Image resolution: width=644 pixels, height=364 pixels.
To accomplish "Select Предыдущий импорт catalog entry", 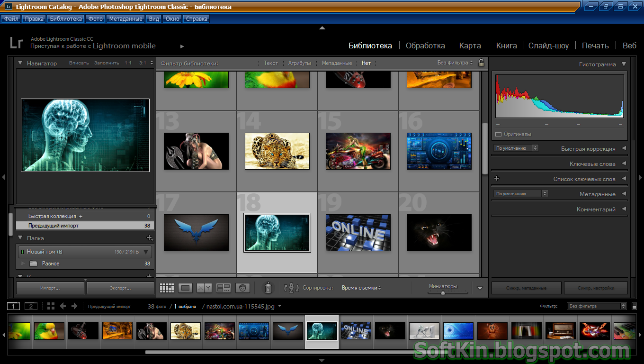I will pos(85,226).
